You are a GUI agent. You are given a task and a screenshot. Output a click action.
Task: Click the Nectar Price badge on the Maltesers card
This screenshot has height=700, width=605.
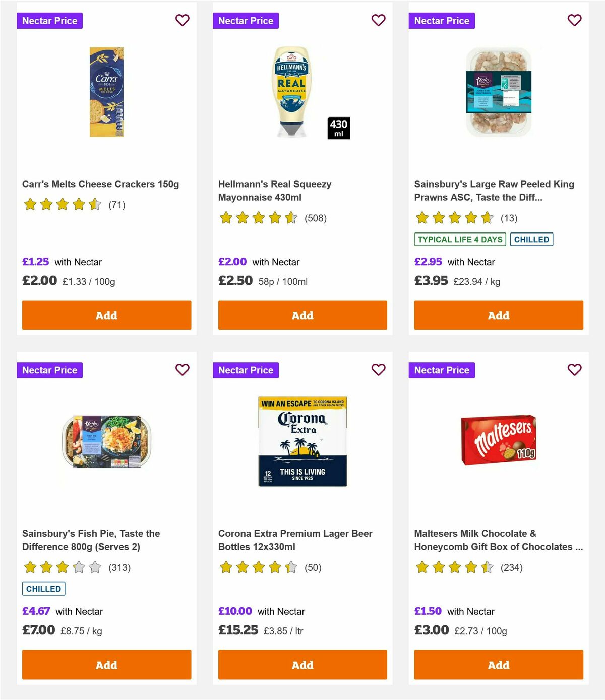442,370
